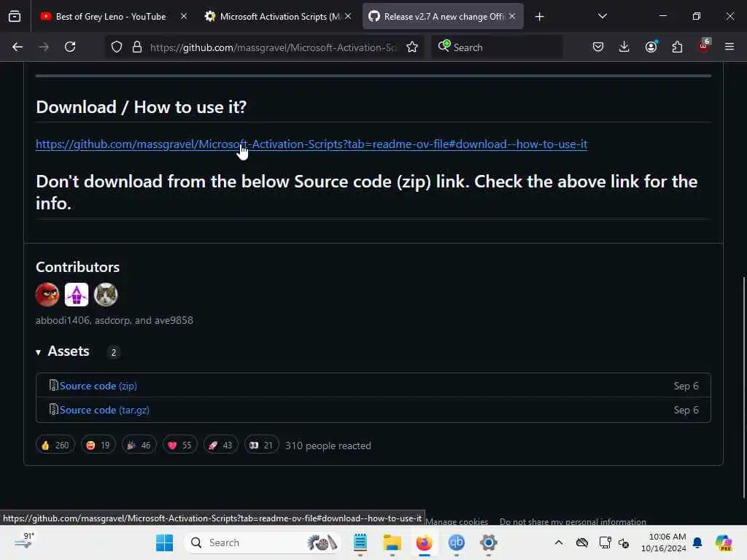This screenshot has width=747, height=560.
Task: Open muted volume tray icon
Action: [624, 542]
